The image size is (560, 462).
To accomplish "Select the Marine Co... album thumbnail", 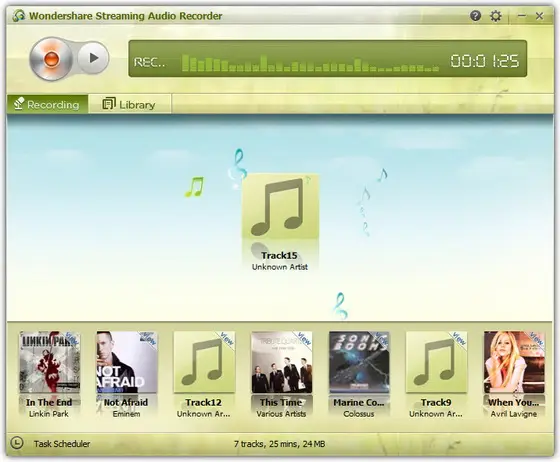I will [359, 362].
